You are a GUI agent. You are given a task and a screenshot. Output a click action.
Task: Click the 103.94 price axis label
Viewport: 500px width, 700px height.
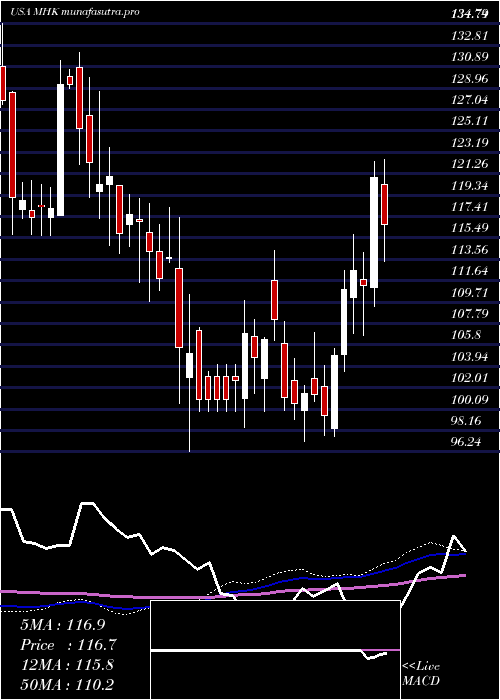[469, 357]
